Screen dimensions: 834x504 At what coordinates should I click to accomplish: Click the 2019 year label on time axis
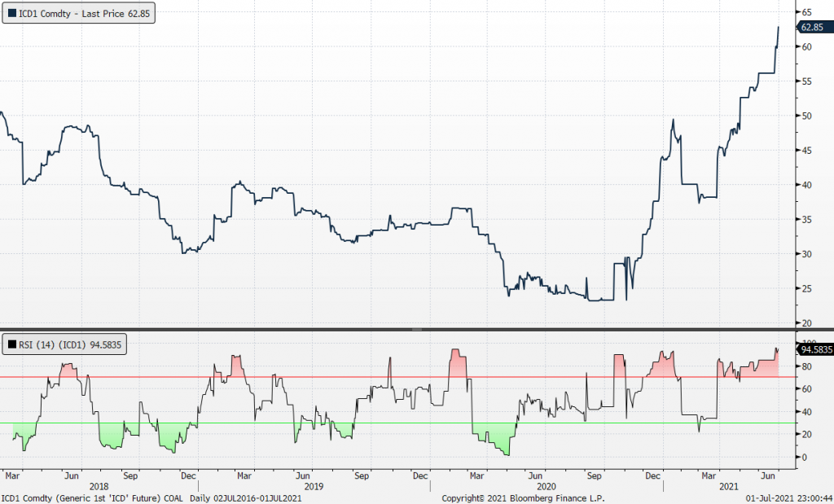314,486
